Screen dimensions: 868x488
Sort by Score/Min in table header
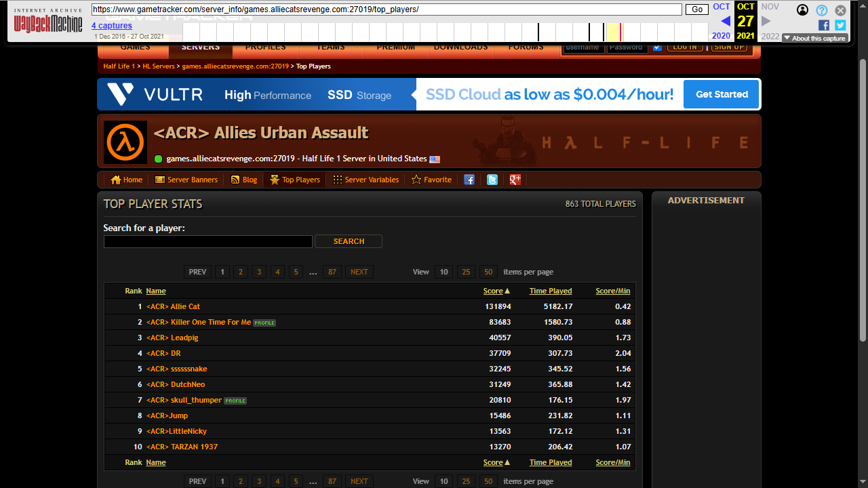point(613,291)
